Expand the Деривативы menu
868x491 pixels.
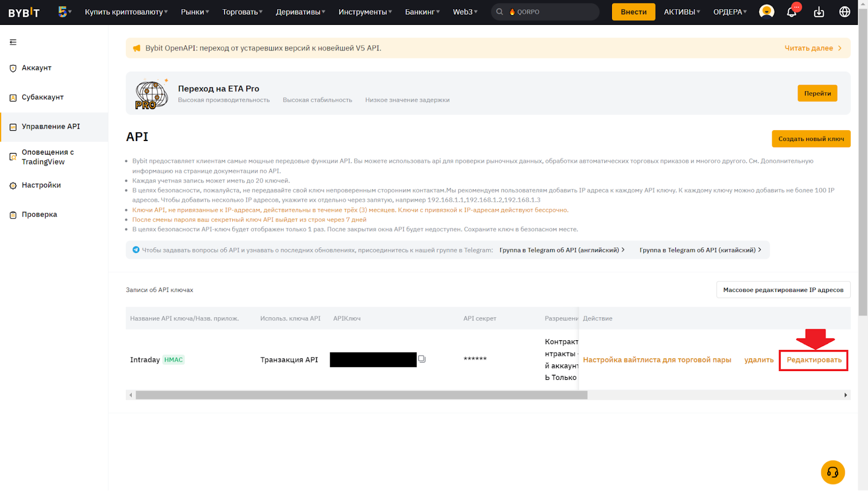pyautogui.click(x=301, y=12)
